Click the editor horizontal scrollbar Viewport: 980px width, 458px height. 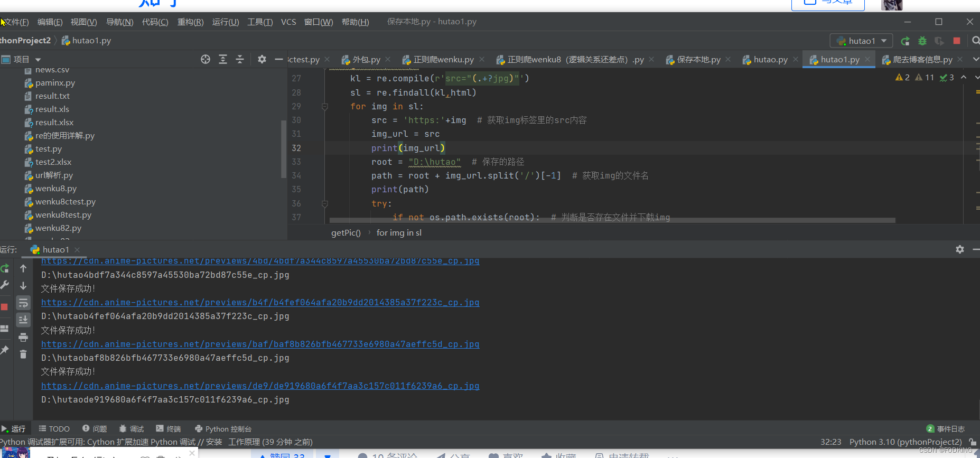(x=612, y=220)
